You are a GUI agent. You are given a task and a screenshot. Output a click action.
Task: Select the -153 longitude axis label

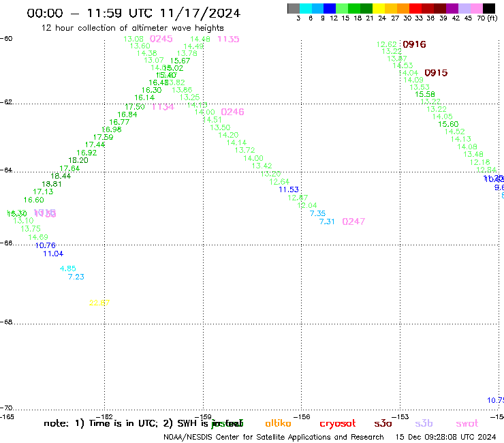400,417
